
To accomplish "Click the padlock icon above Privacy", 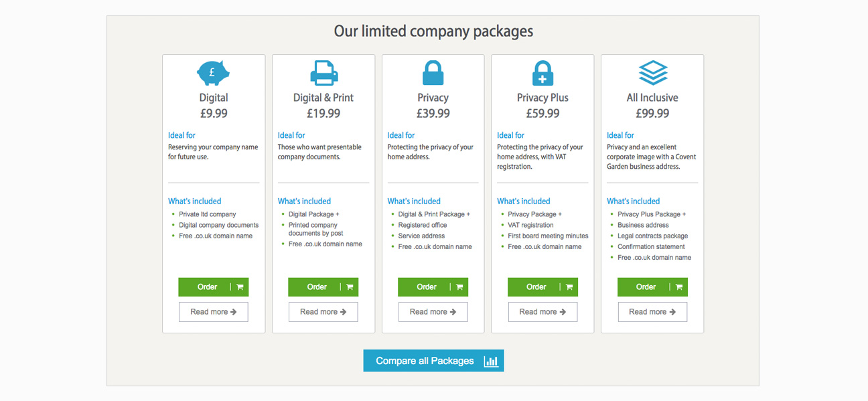I will [433, 73].
